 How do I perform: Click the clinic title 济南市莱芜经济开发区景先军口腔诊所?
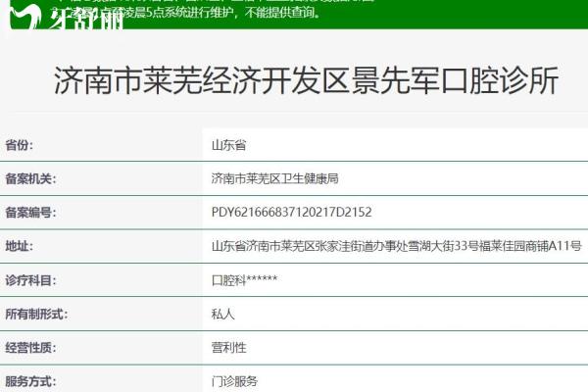(x=306, y=81)
